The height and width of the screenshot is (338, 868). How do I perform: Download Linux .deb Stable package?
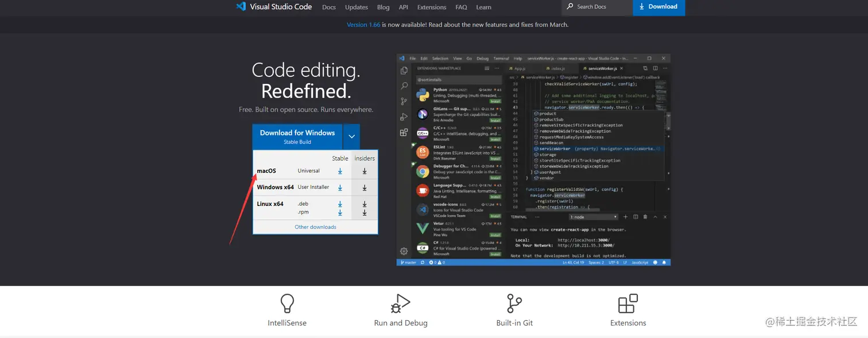click(x=340, y=204)
